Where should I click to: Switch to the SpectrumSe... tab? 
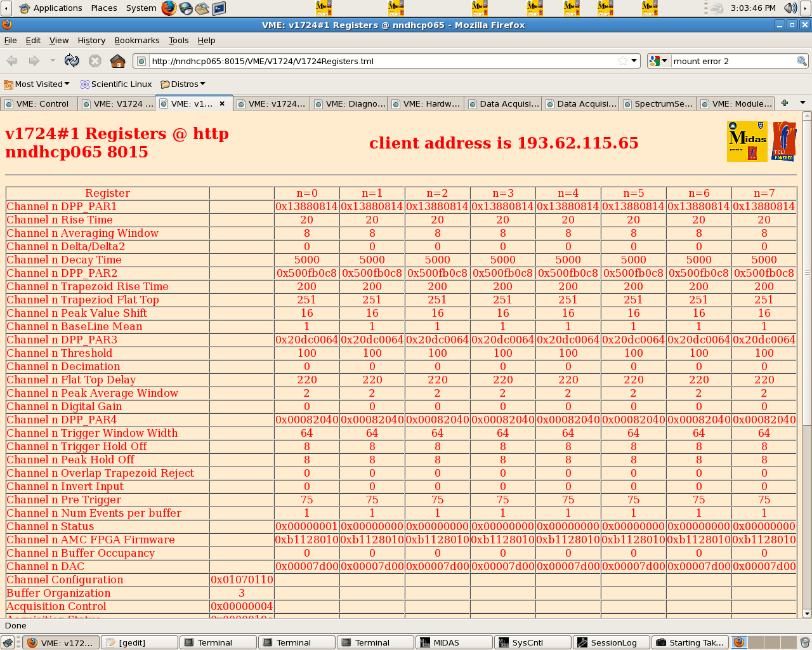click(658, 103)
